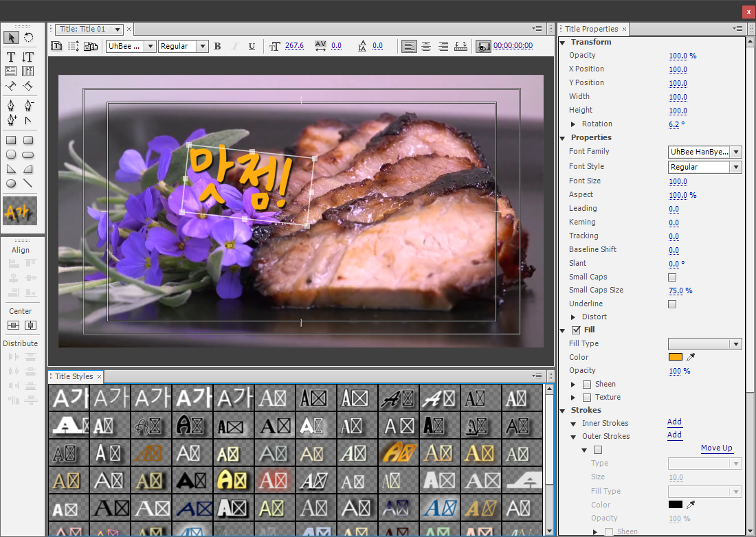The width and height of the screenshot is (756, 537).
Task: Select the Wedge tool
Action: 11,169
